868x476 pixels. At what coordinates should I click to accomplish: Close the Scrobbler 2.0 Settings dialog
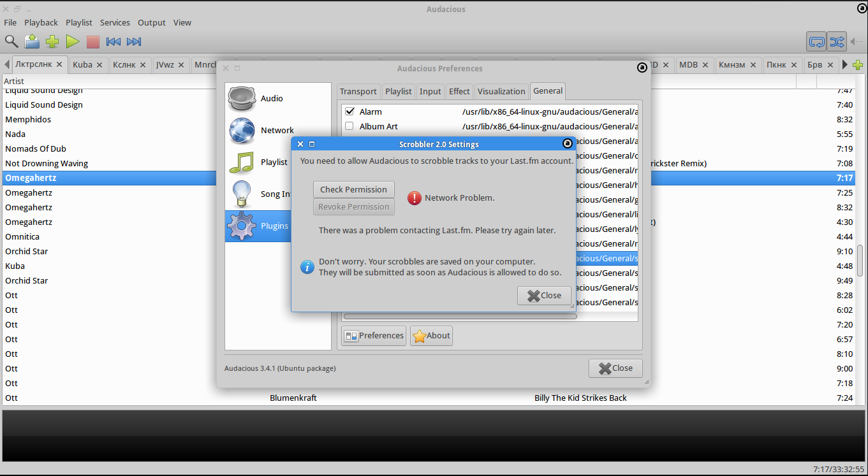[544, 295]
